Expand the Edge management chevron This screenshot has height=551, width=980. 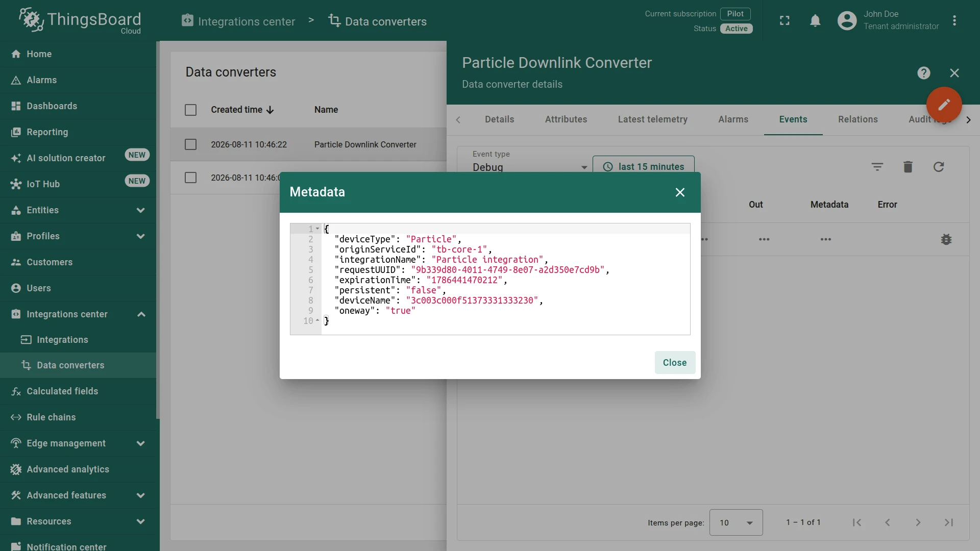141,443
